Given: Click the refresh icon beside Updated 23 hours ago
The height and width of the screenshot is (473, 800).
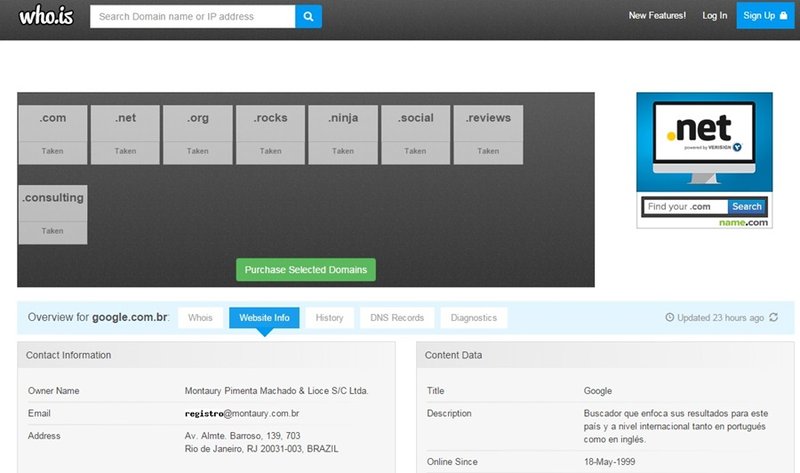Looking at the screenshot, I should (773, 317).
